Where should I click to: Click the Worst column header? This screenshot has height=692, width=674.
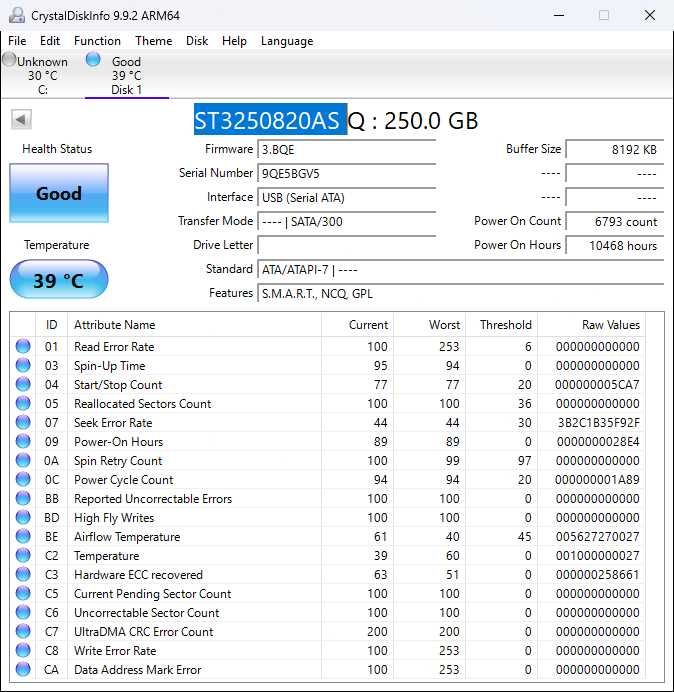pyautogui.click(x=429, y=325)
